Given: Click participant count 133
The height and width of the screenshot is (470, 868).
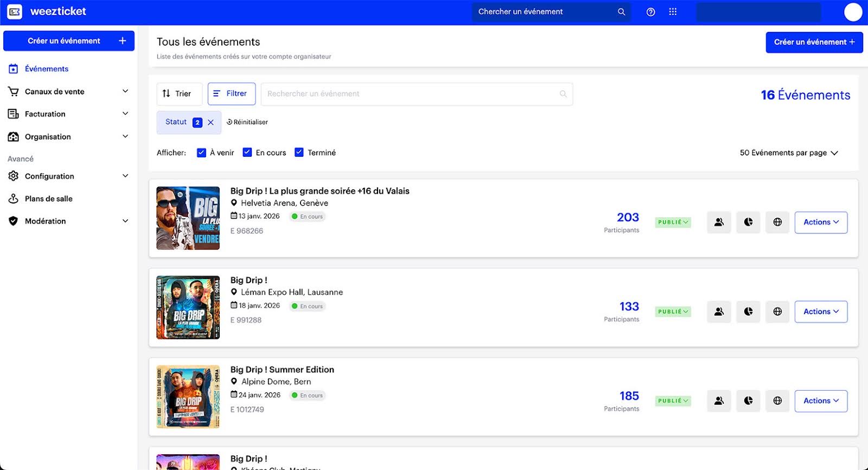Looking at the screenshot, I should point(629,307).
